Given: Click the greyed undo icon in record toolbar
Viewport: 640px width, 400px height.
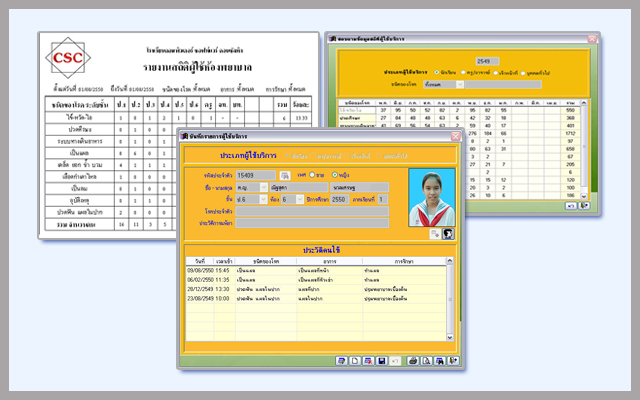Looking at the screenshot, I should [394, 361].
